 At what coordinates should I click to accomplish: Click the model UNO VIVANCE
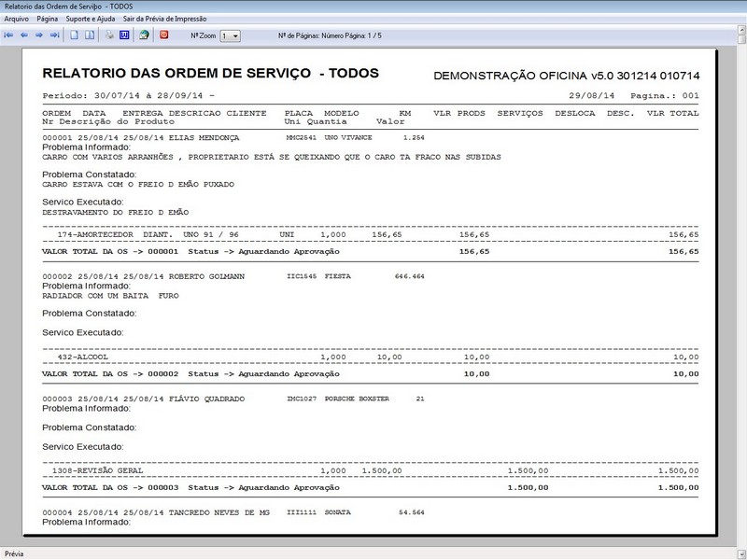tap(348, 137)
